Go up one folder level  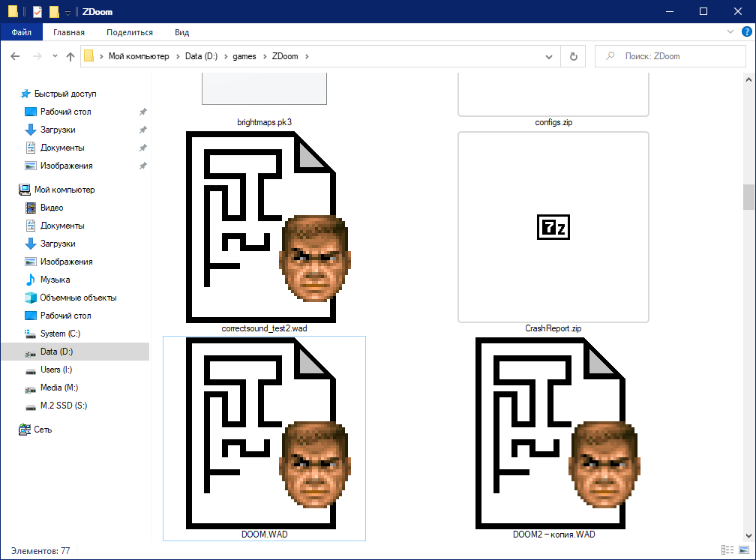70,56
